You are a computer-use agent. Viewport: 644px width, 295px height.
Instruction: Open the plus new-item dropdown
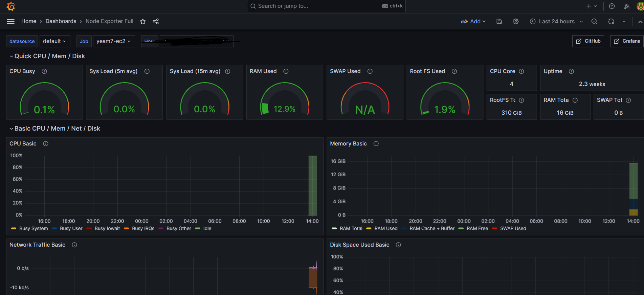coord(592,6)
